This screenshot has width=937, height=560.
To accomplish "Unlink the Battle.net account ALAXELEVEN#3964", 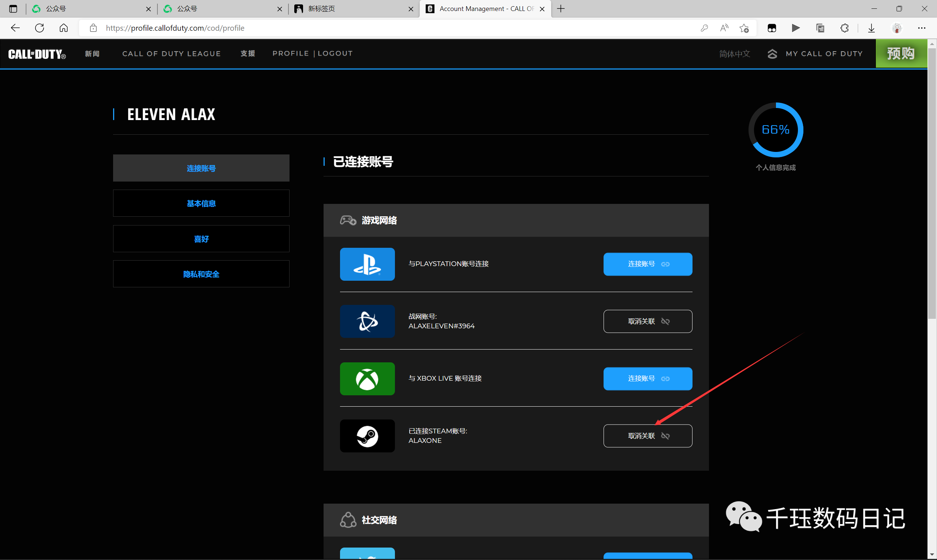I will point(647,321).
